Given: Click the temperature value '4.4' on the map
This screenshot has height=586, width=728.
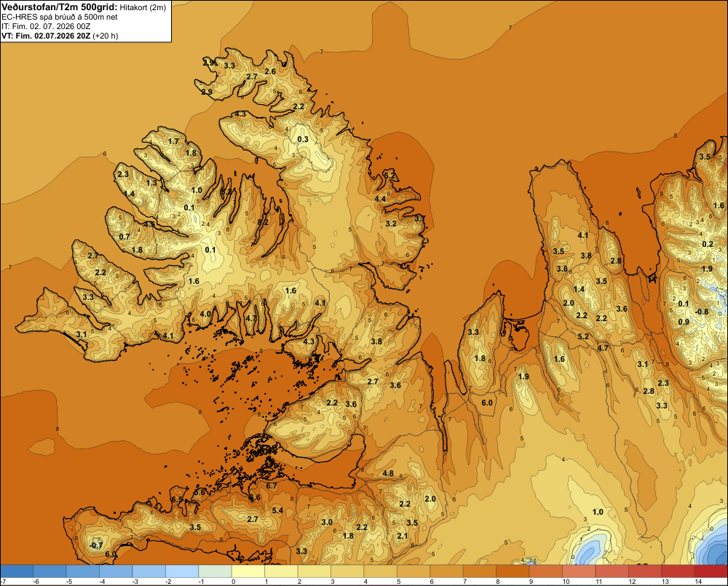Looking at the screenshot, I should [380, 199].
